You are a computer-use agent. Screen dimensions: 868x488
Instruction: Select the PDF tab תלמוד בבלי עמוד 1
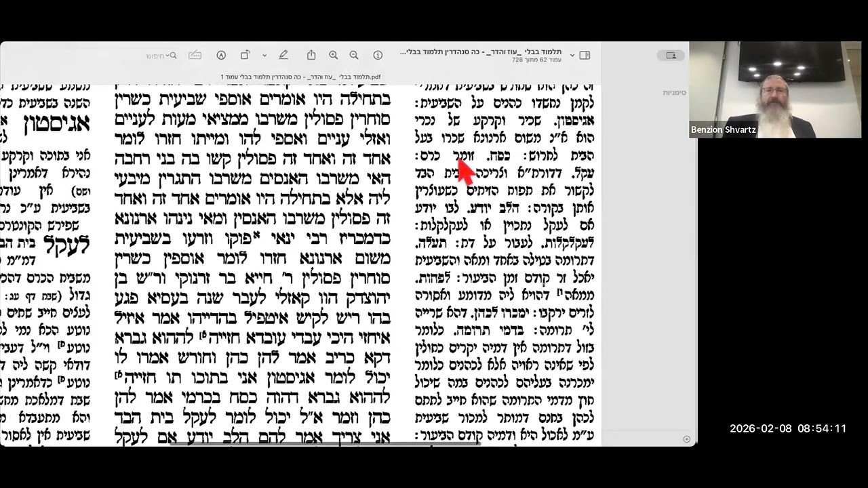[300, 77]
